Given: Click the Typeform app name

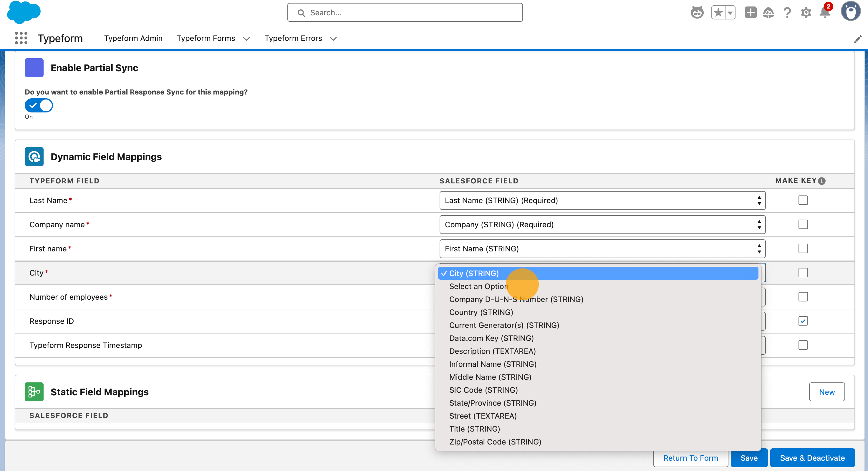Looking at the screenshot, I should pyautogui.click(x=60, y=38).
